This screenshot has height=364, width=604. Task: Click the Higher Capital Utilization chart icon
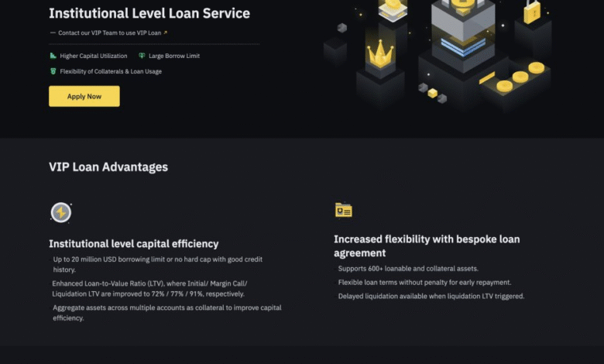(x=53, y=56)
